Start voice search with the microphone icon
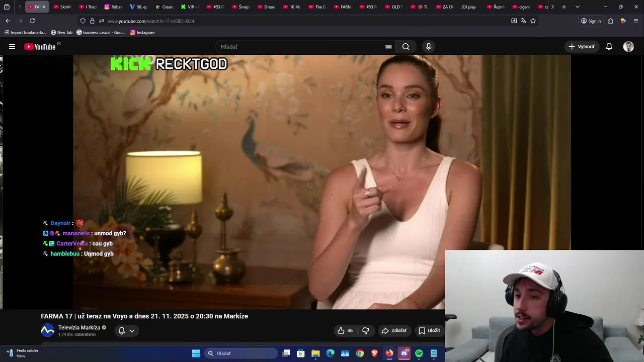The image size is (644, 362). (x=429, y=47)
